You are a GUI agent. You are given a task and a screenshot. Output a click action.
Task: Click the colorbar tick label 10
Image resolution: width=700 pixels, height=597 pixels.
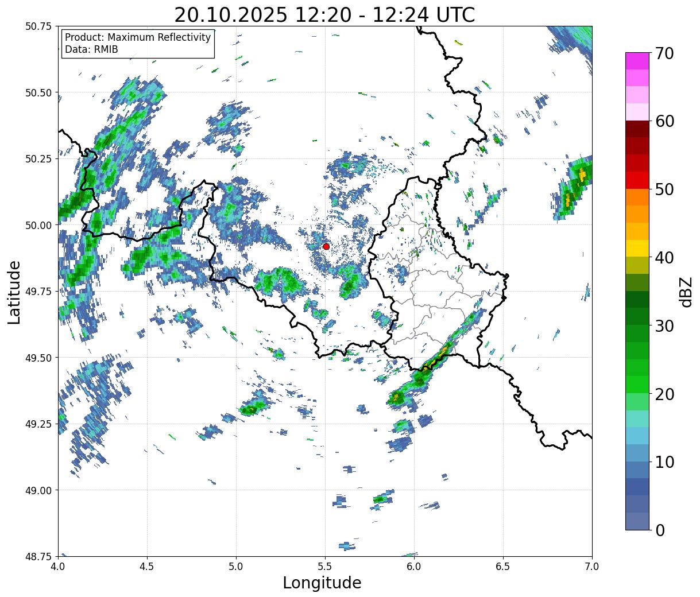pos(664,462)
